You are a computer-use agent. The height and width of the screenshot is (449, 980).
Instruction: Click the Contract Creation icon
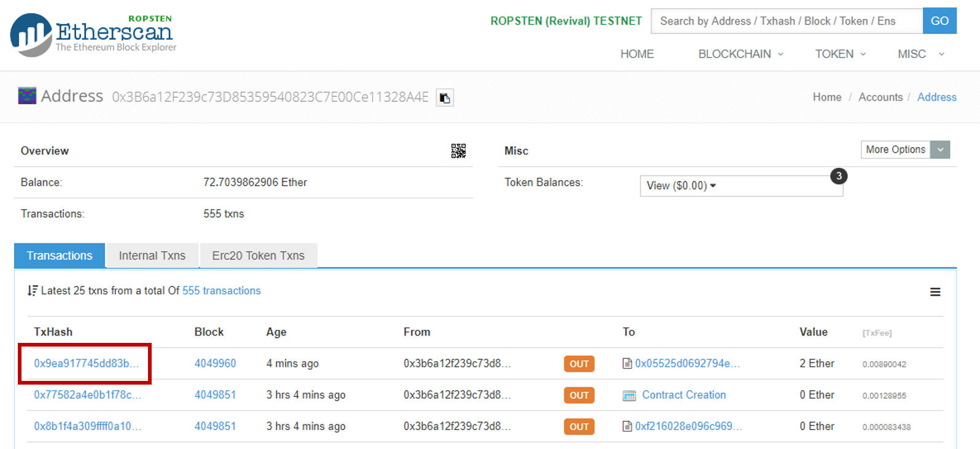[629, 396]
